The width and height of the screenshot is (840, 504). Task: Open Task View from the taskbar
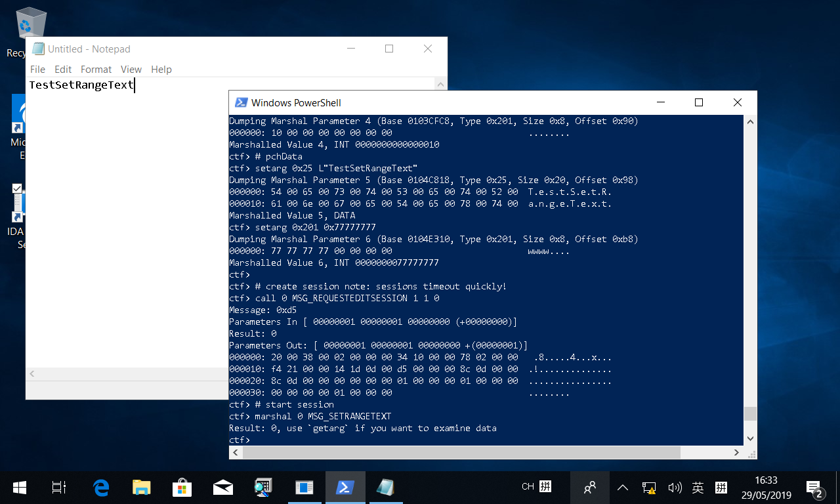point(59,488)
